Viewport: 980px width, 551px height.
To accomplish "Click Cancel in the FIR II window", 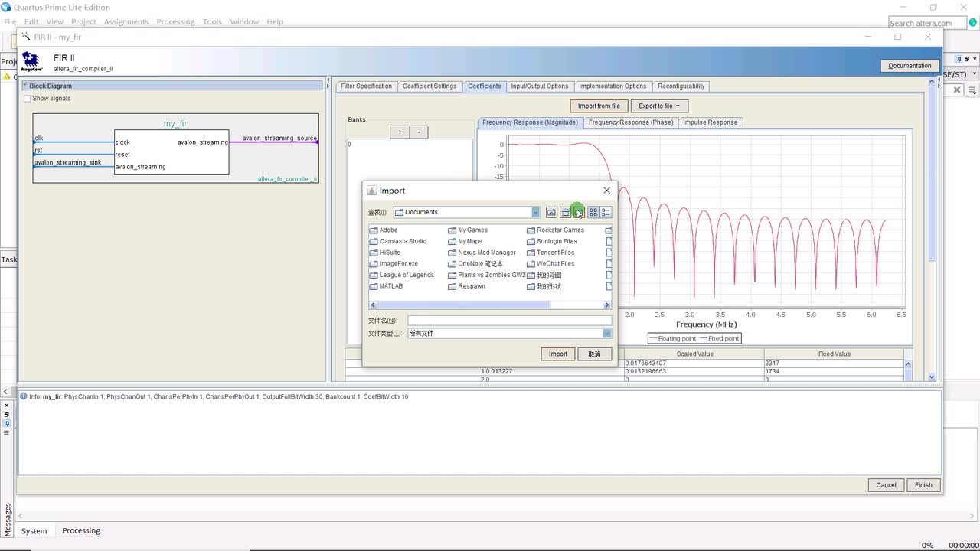I will click(886, 485).
